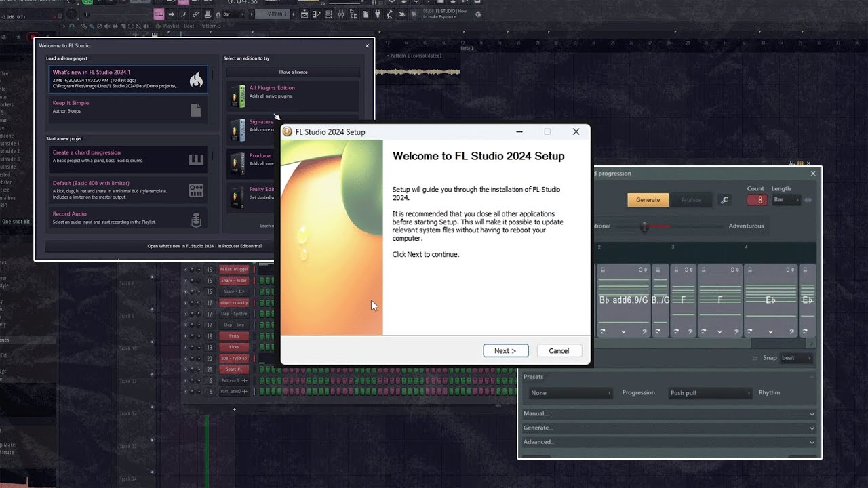Click the lock icon on B♭ add6,9/G chord

pos(602,270)
